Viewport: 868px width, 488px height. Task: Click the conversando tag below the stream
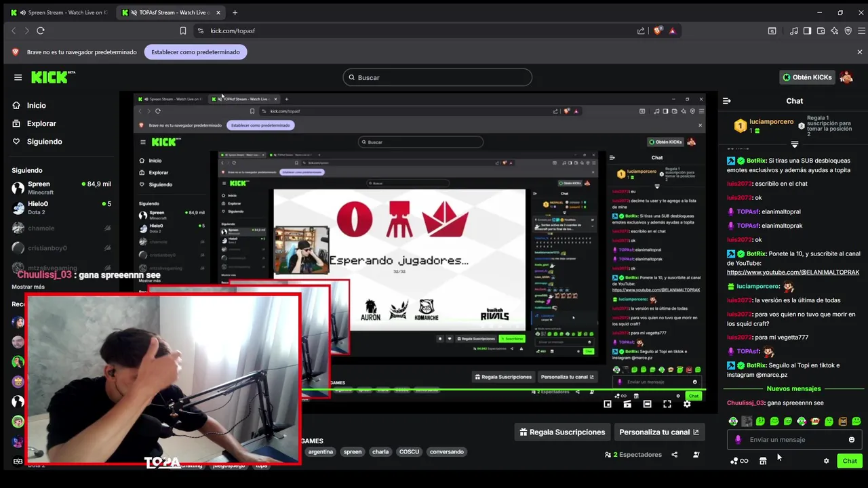pyautogui.click(x=447, y=452)
